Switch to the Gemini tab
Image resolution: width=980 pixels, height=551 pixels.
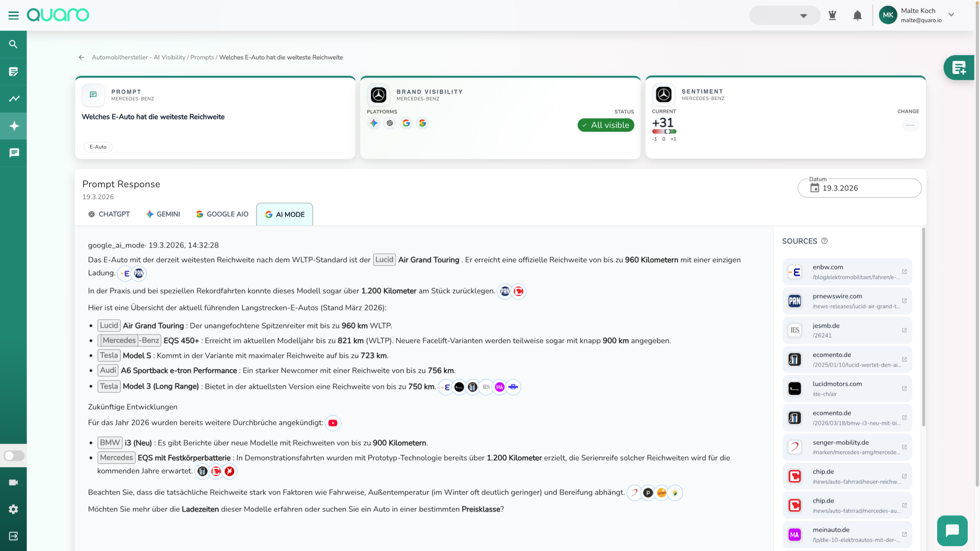(x=163, y=214)
